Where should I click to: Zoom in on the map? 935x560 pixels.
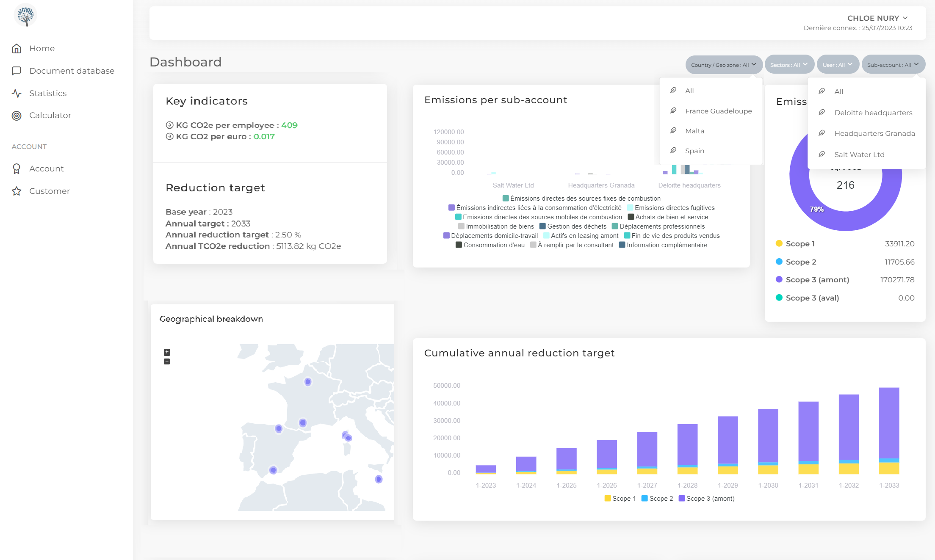point(167,352)
